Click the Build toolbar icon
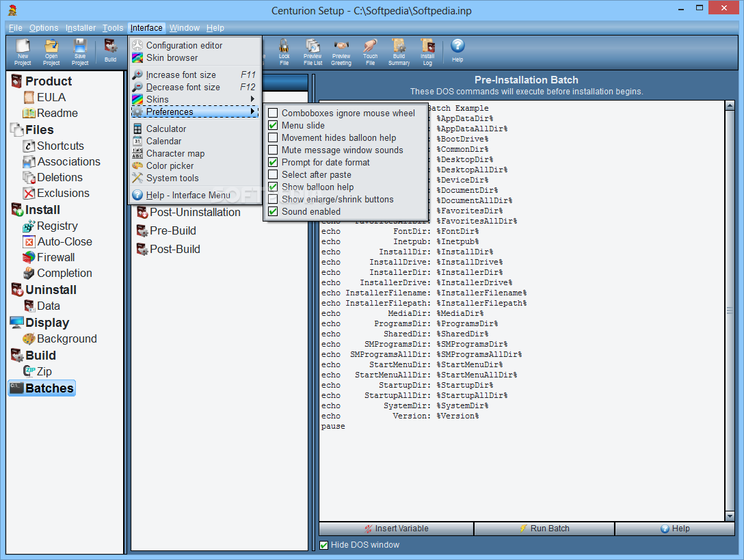This screenshot has width=744, height=560. pyautogui.click(x=111, y=51)
